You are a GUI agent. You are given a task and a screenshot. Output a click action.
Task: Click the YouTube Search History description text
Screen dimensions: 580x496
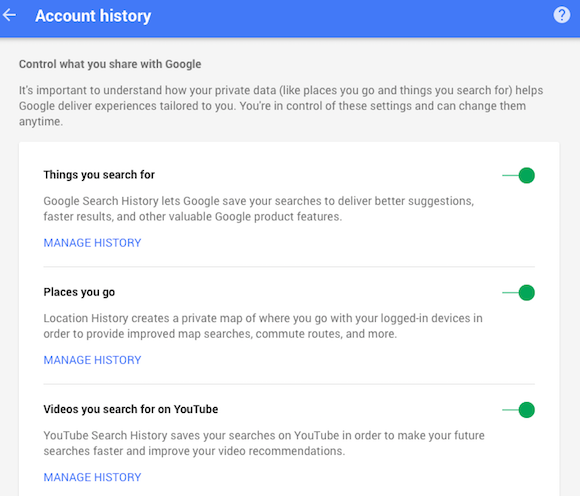[x=264, y=443]
